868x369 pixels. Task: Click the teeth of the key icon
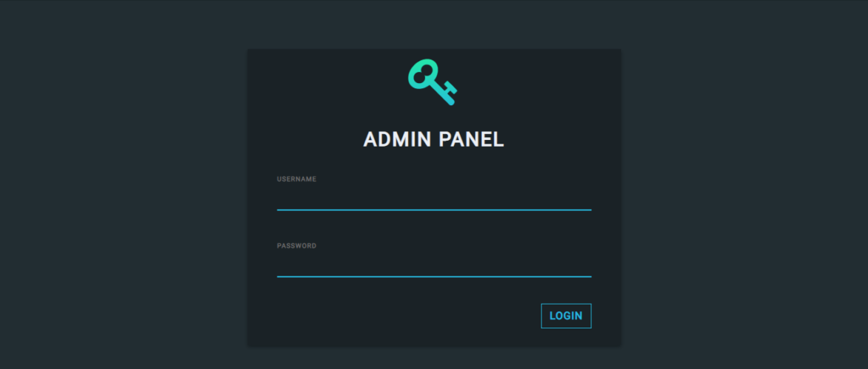coord(449,92)
